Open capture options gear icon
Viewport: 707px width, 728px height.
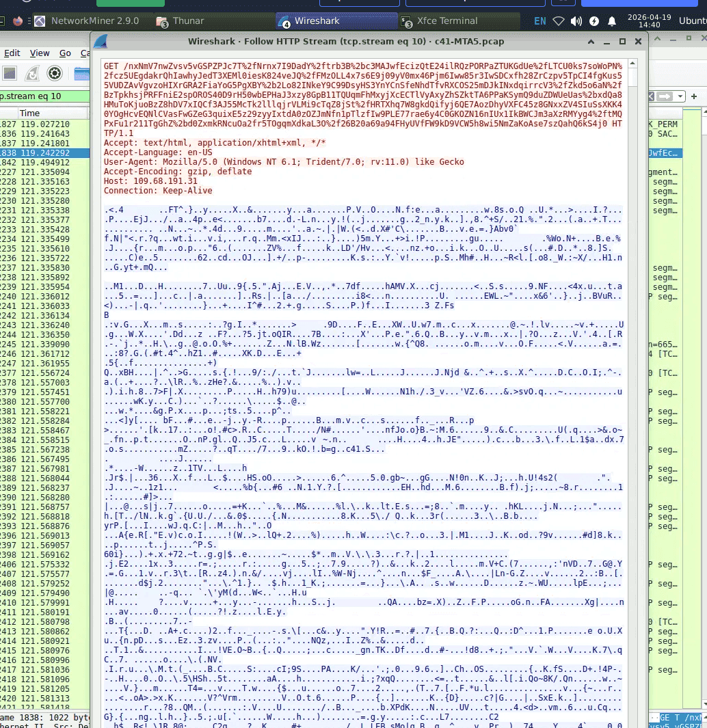coord(54,73)
